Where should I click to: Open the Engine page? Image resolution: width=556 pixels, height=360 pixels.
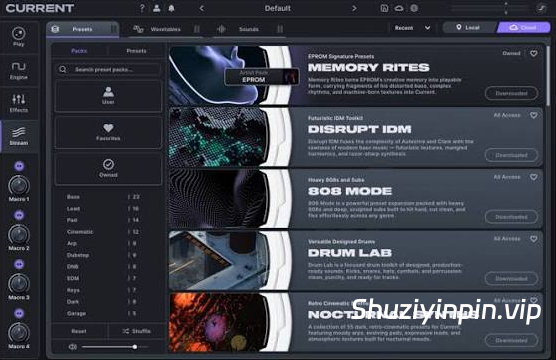tap(18, 70)
